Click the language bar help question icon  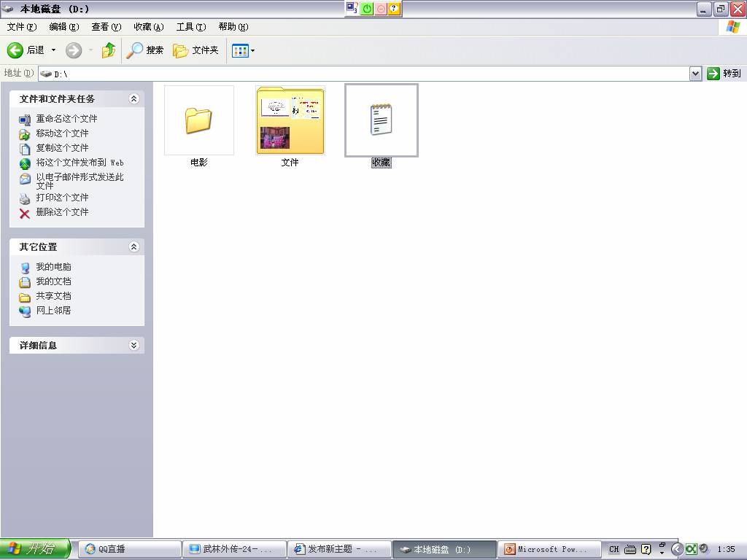coord(646,549)
